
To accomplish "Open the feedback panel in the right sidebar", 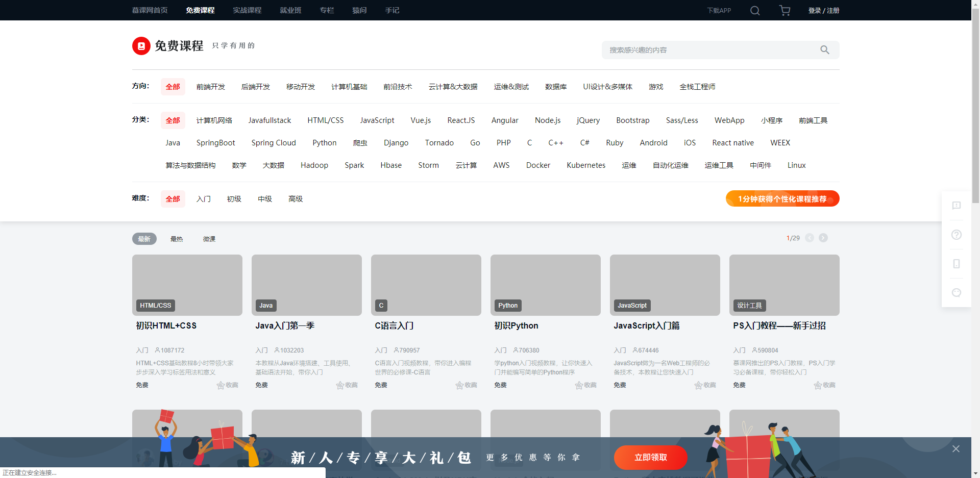I will tap(956, 206).
